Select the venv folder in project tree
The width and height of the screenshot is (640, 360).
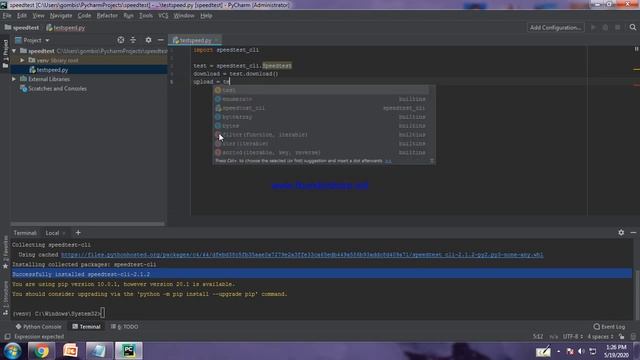click(x=89, y=60)
